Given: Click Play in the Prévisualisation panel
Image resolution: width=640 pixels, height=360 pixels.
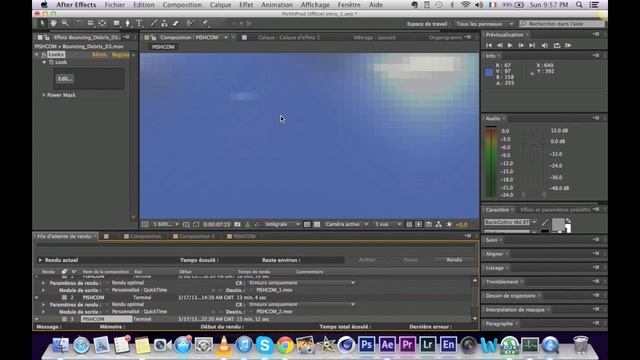Looking at the screenshot, I should [x=510, y=45].
